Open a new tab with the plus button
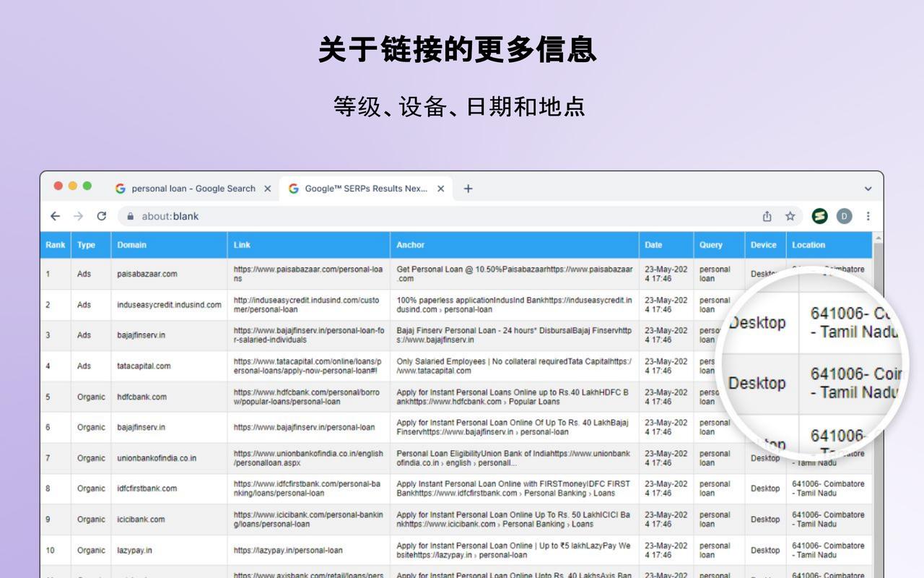The height and width of the screenshot is (578, 924). [x=468, y=189]
